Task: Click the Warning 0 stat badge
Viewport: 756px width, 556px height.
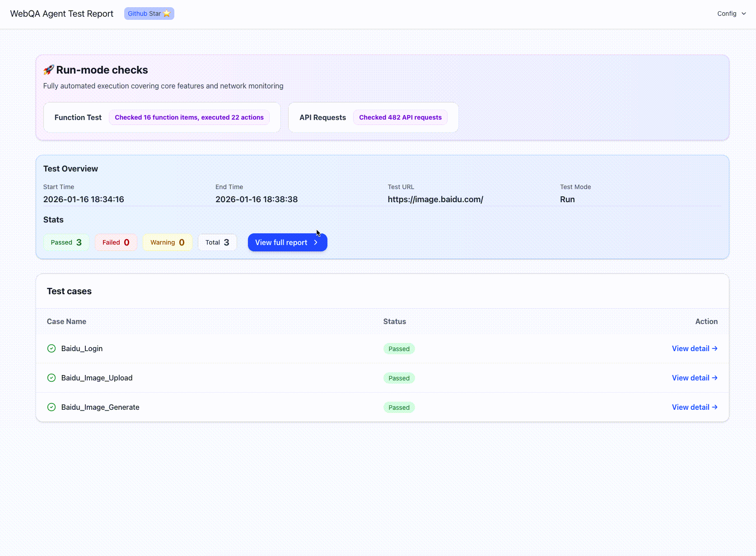Action: click(x=167, y=242)
